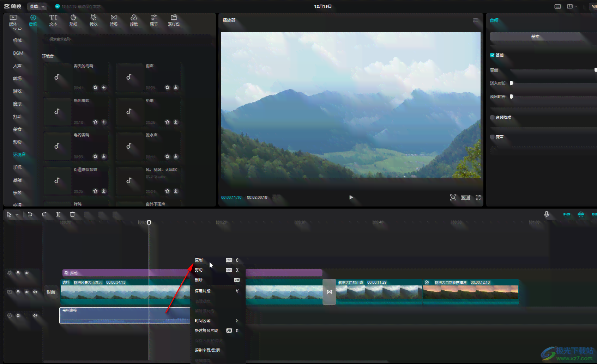Hide the main video track
This screenshot has width=597, height=364.
[x=26, y=292]
